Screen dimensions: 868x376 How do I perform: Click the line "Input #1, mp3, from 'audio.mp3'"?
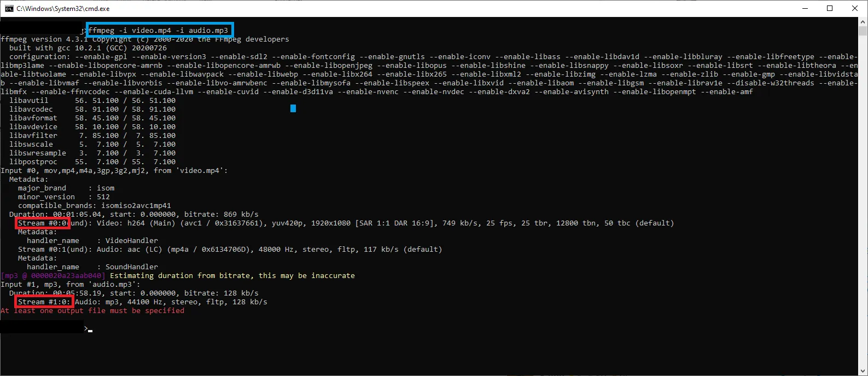click(71, 284)
